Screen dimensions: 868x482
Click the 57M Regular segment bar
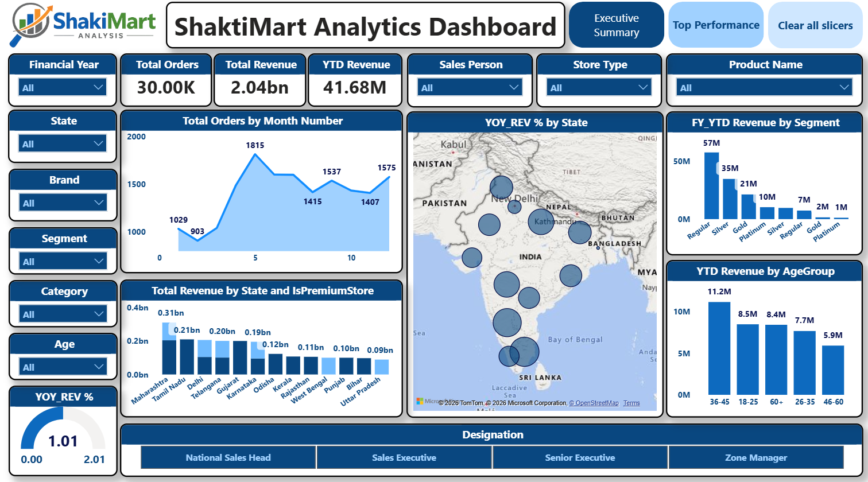coord(712,185)
